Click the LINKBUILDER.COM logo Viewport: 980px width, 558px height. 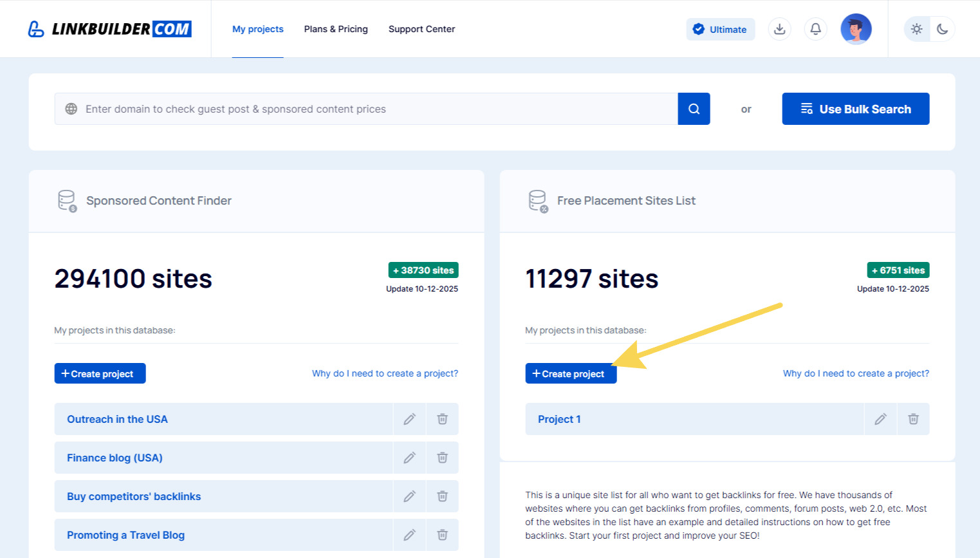pyautogui.click(x=109, y=28)
